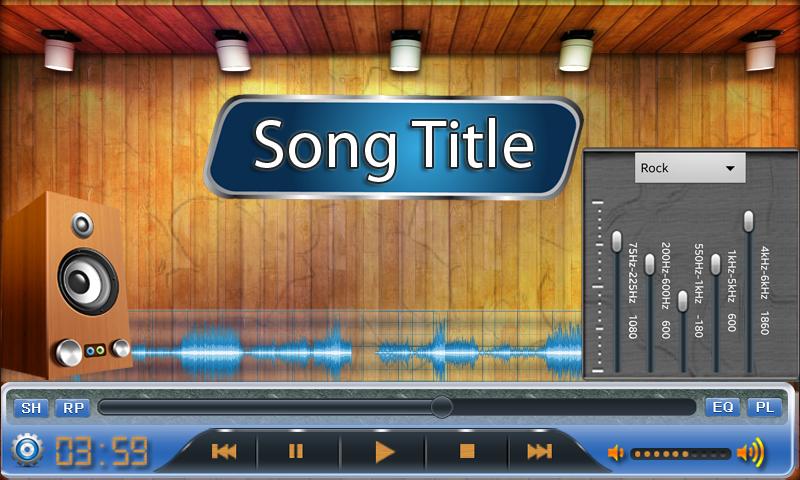Image resolution: width=800 pixels, height=480 pixels.
Task: Open settings via the gear icon
Action: [x=27, y=451]
